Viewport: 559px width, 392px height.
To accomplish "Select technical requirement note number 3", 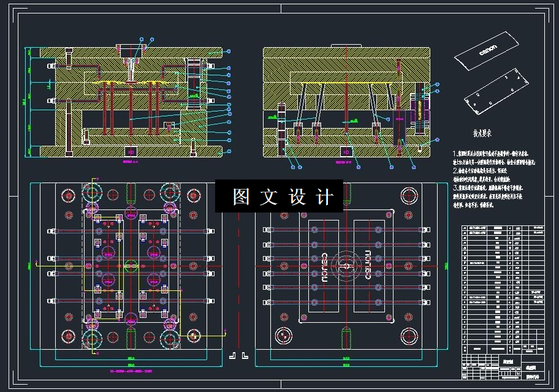I will [x=488, y=197].
